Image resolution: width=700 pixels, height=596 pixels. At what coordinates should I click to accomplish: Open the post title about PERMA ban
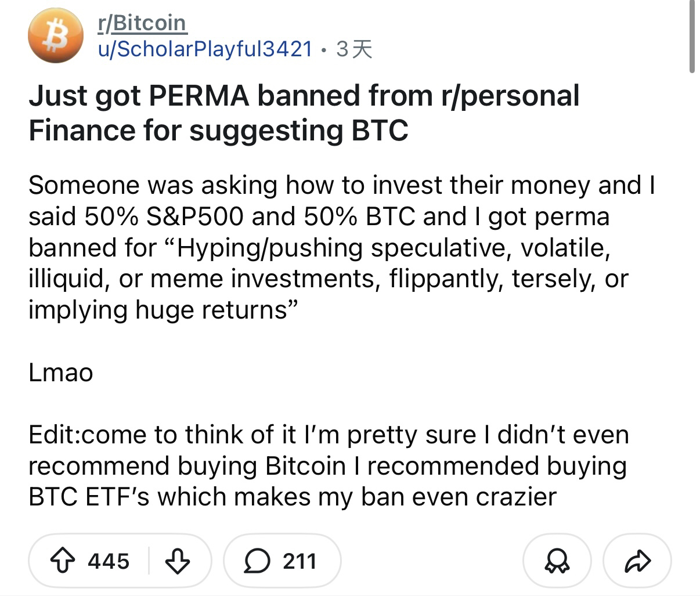[304, 113]
